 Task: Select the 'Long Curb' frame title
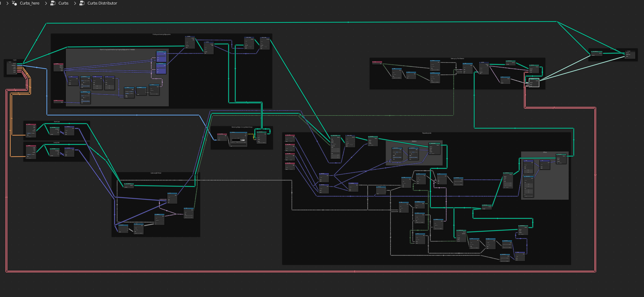pyautogui.click(x=56, y=143)
